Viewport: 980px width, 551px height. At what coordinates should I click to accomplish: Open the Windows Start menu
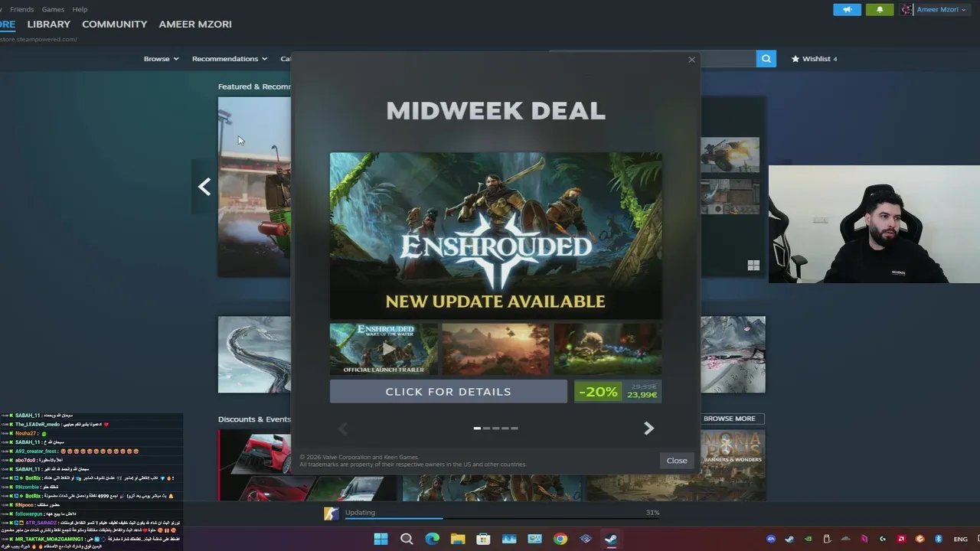click(x=381, y=539)
